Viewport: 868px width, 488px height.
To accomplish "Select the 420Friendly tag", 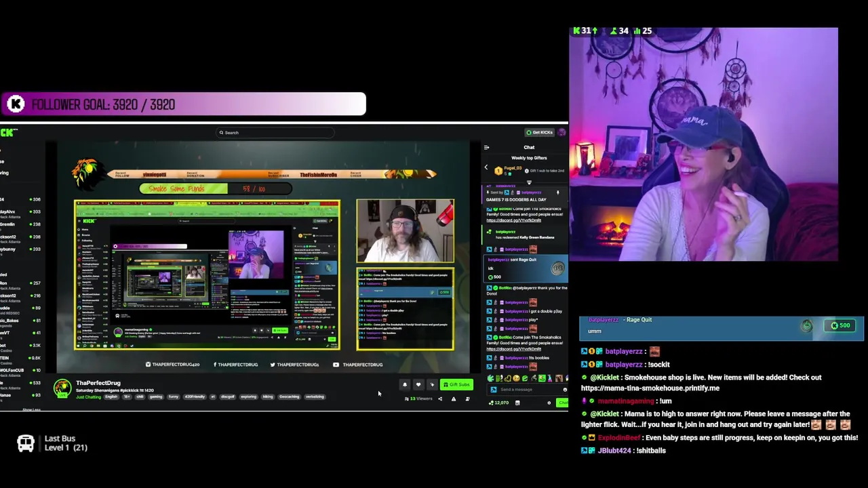I will 194,396.
